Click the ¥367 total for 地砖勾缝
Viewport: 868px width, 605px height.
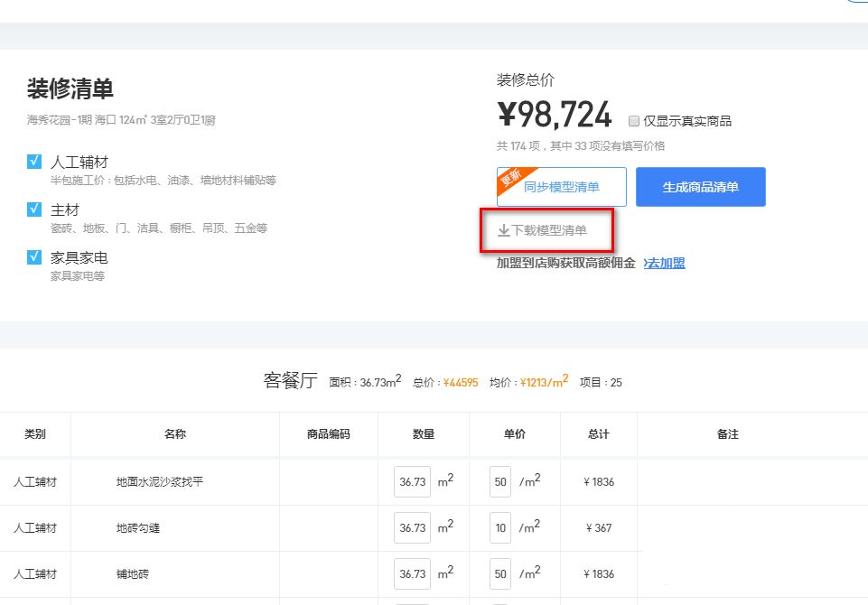[x=599, y=527]
